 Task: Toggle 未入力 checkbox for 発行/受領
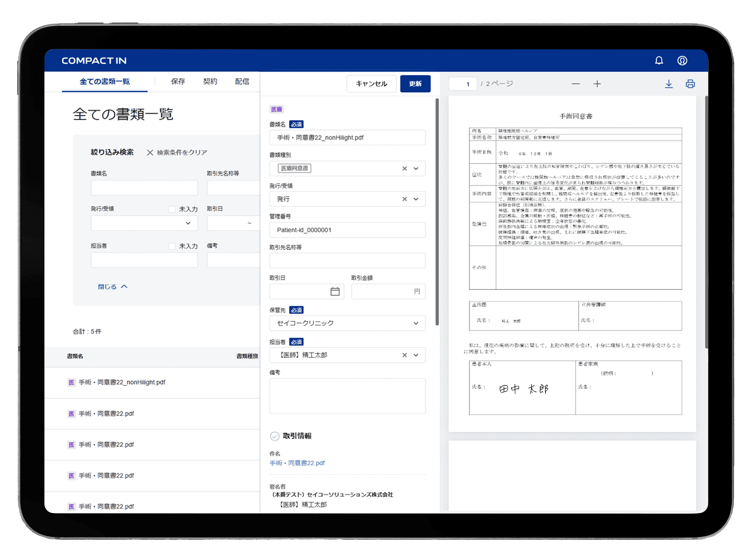(x=172, y=209)
